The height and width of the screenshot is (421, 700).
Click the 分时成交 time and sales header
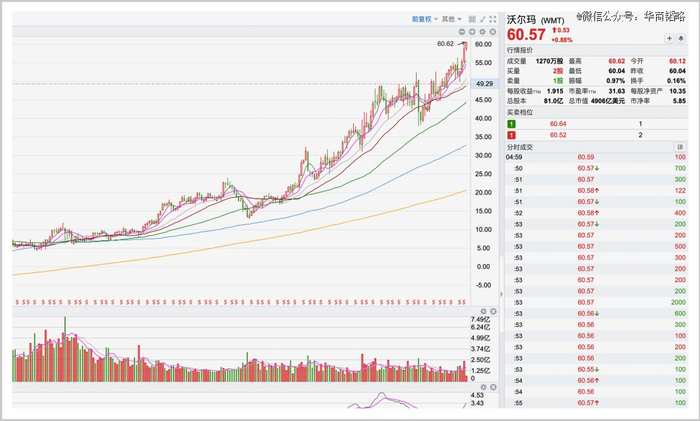[521, 147]
